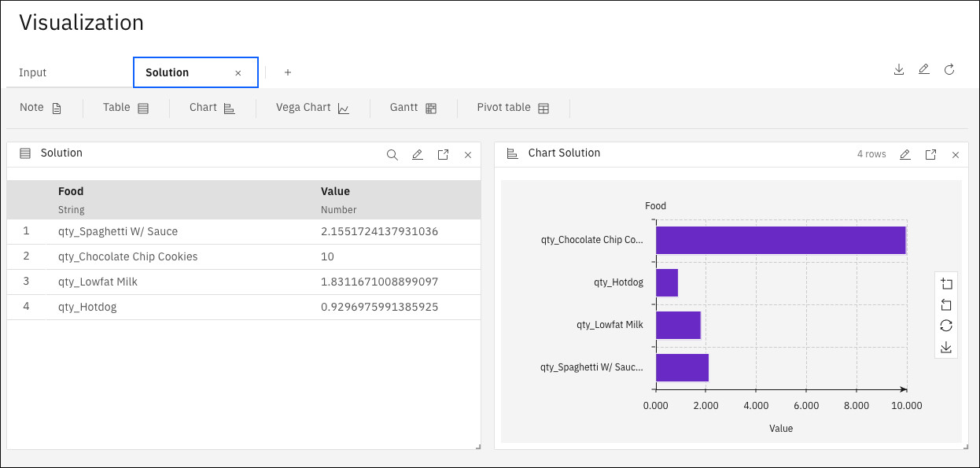Image resolution: width=980 pixels, height=468 pixels.
Task: Restore the chart view
Action: tap(946, 326)
